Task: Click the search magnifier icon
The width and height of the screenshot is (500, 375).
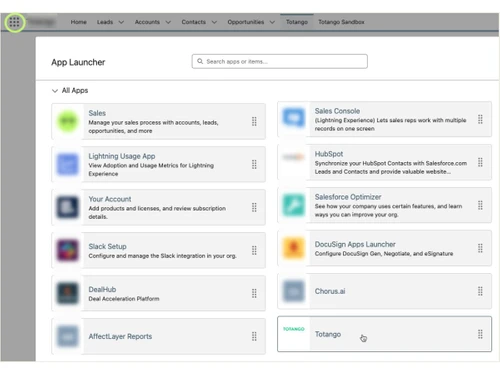Action: click(x=200, y=61)
